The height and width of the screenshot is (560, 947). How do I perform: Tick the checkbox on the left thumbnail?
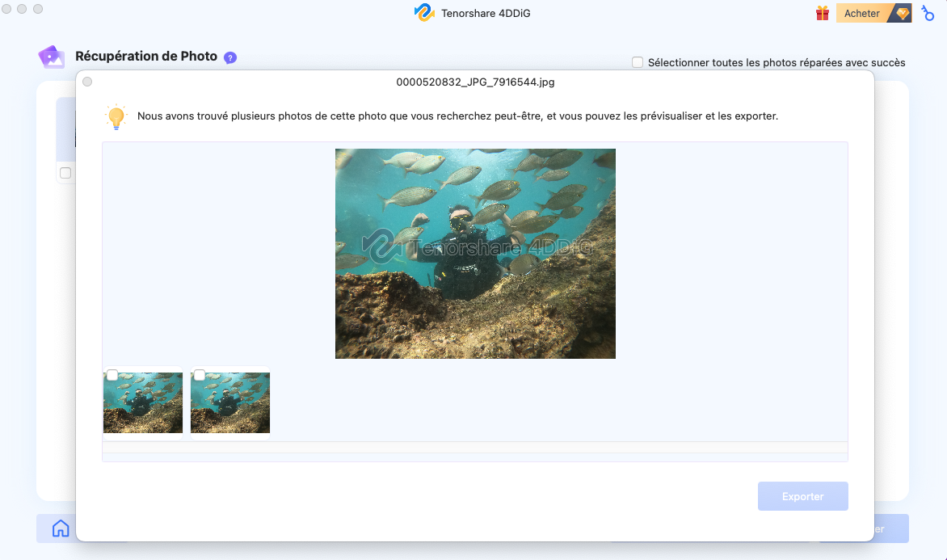coord(112,375)
